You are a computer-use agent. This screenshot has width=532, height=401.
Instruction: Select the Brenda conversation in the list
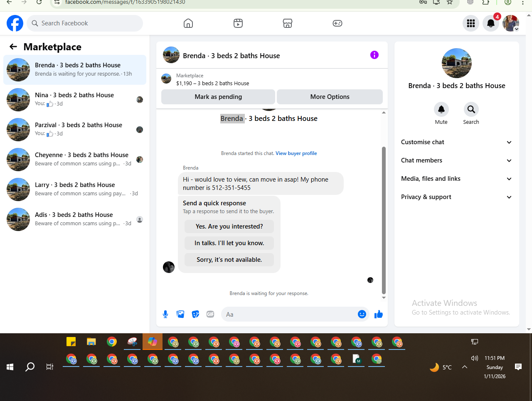(x=75, y=70)
